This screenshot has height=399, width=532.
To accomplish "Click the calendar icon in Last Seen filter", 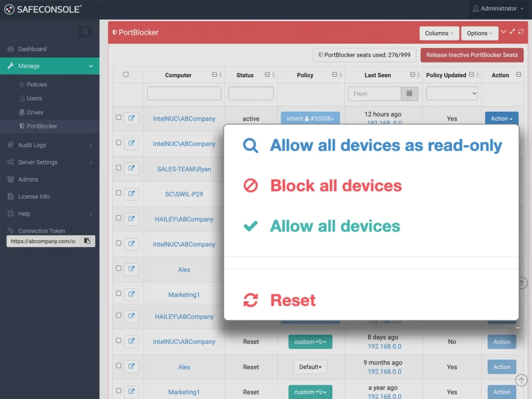I will tap(409, 94).
